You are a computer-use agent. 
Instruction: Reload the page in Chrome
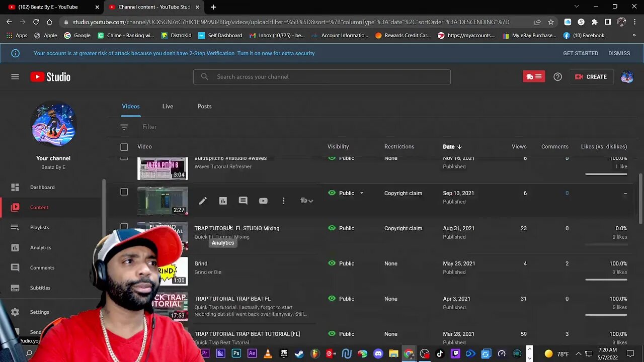click(x=36, y=22)
